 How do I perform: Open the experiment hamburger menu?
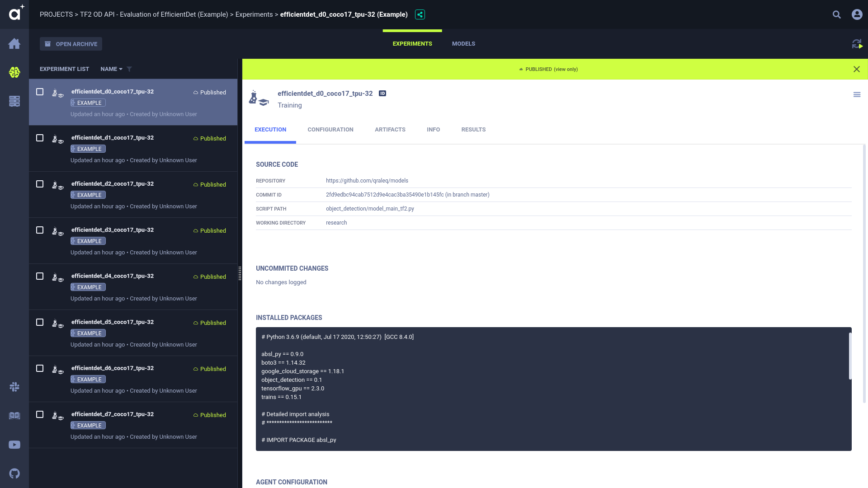pos(857,94)
